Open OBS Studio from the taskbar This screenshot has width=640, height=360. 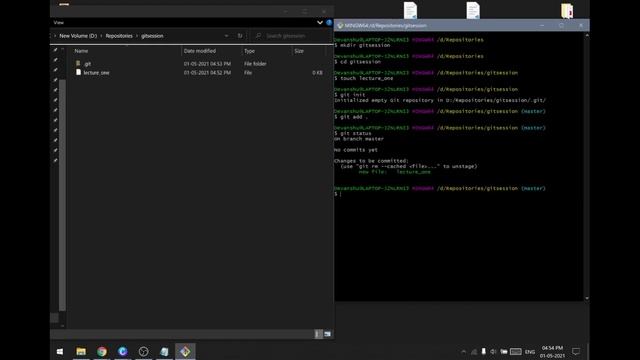tap(143, 351)
